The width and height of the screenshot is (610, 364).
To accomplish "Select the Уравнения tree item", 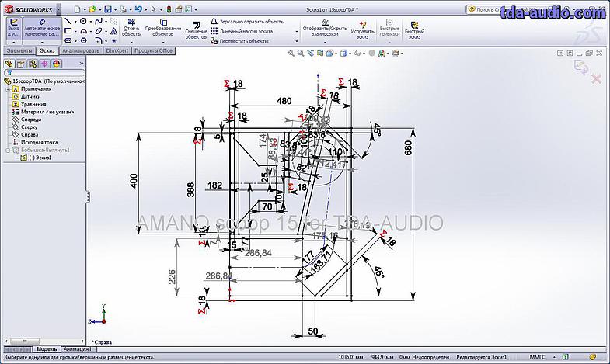I will pos(33,104).
